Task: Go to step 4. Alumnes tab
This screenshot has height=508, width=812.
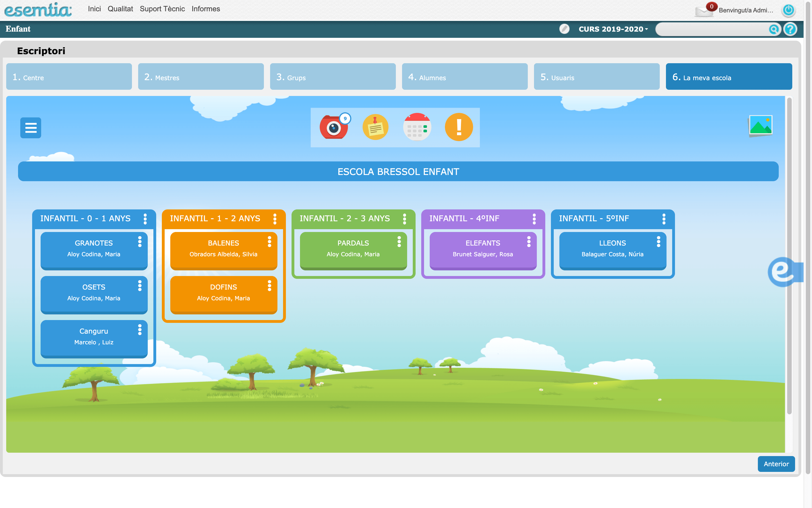Action: (x=465, y=76)
